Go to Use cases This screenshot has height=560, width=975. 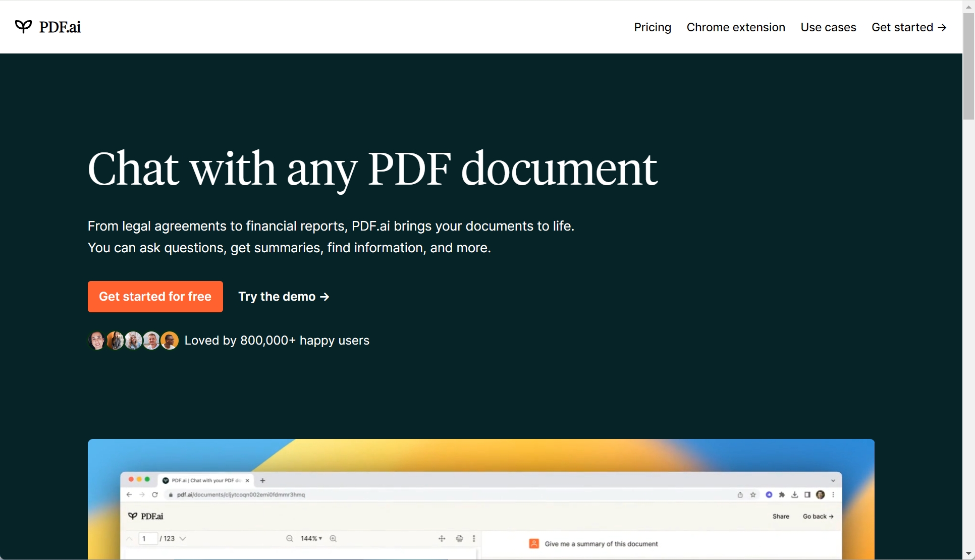click(828, 27)
